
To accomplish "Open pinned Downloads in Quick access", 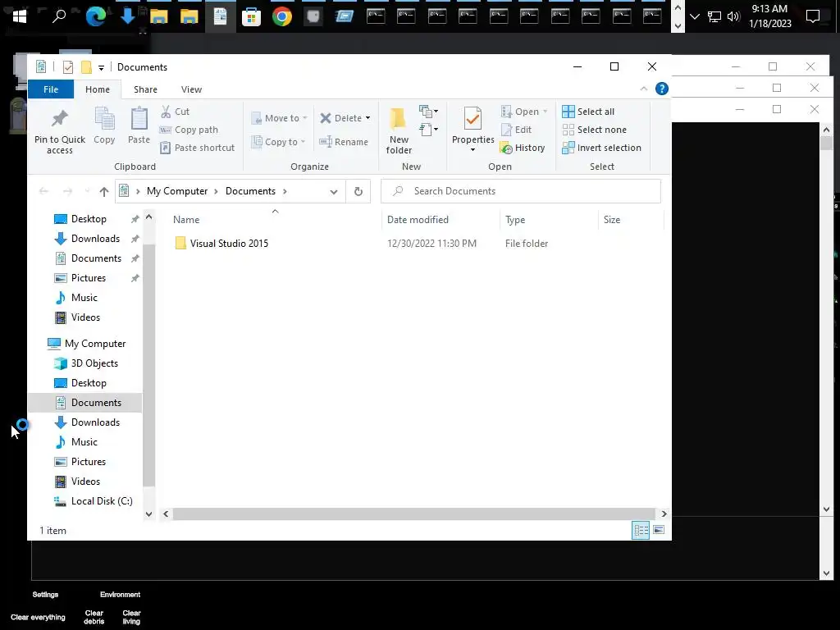I will pyautogui.click(x=95, y=239).
